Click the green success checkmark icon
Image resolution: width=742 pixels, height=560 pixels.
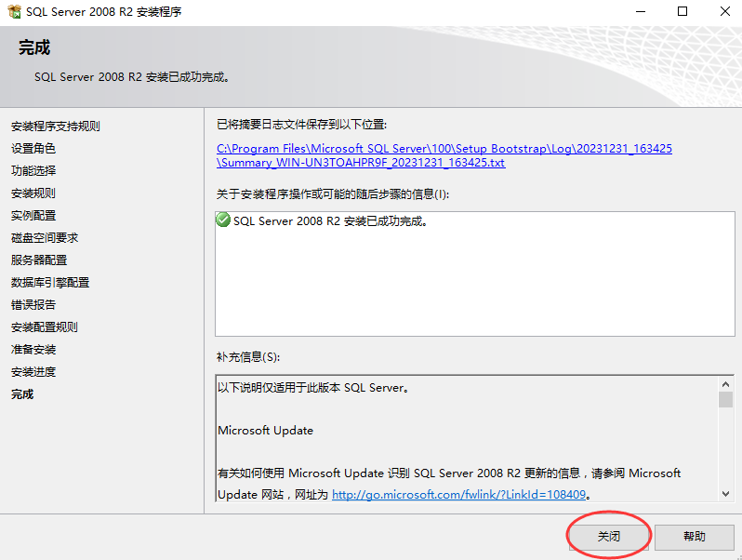[x=223, y=220]
